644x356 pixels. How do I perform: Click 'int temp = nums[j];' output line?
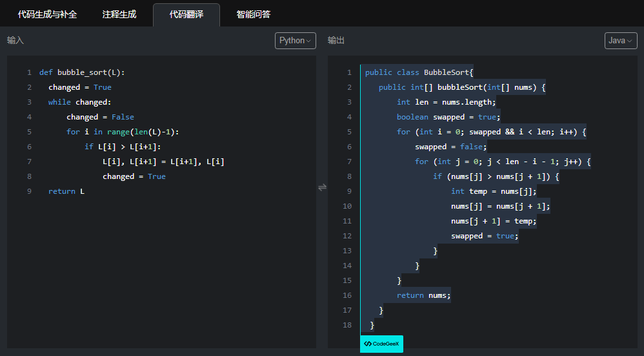tap(494, 191)
